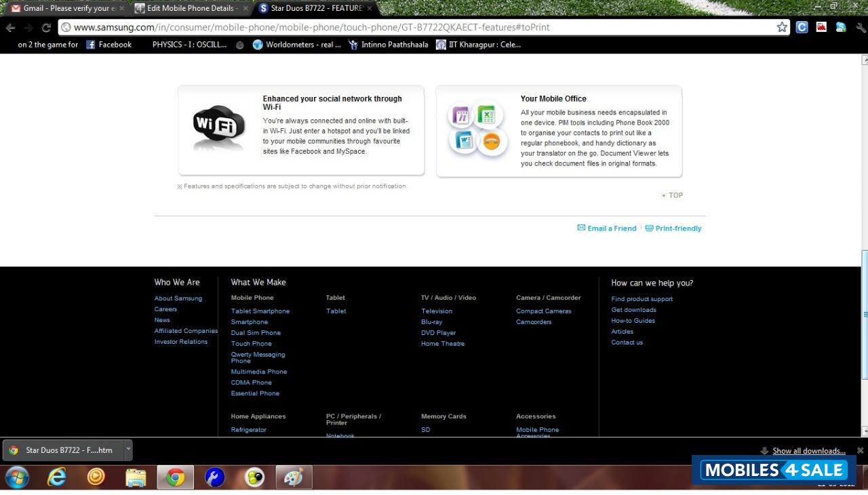Click the Wi-Fi feature logo image
The width and height of the screenshot is (868, 495).
tap(218, 127)
